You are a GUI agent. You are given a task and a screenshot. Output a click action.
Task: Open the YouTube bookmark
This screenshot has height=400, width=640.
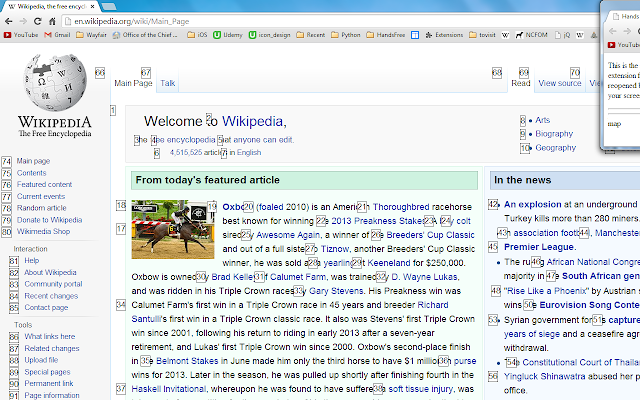[x=21, y=35]
